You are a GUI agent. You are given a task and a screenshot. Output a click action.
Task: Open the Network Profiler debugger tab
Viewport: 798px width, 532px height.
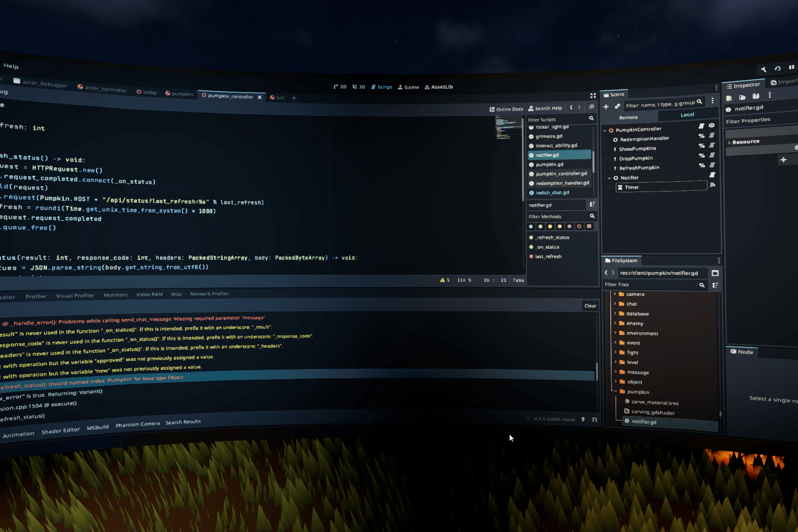click(x=209, y=294)
